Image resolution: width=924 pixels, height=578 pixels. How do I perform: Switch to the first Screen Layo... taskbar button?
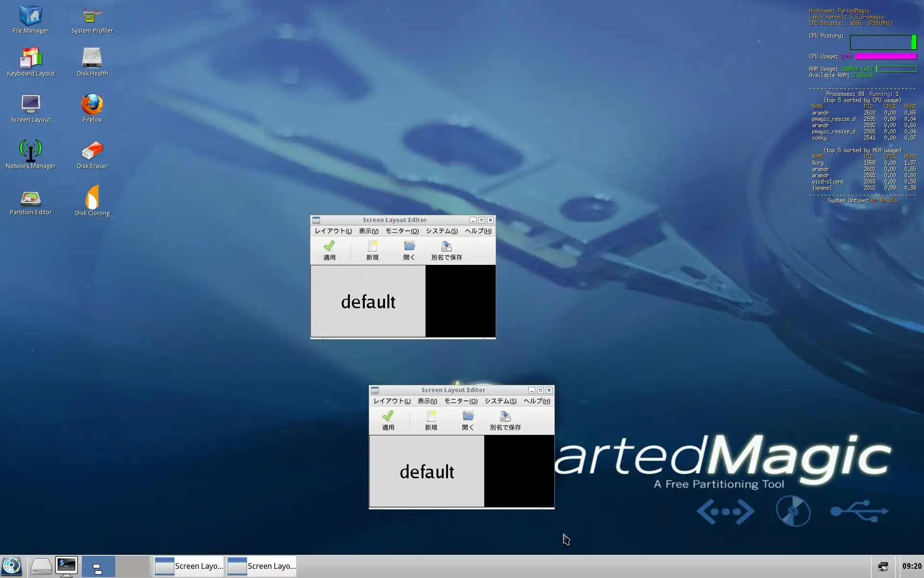[x=189, y=566]
